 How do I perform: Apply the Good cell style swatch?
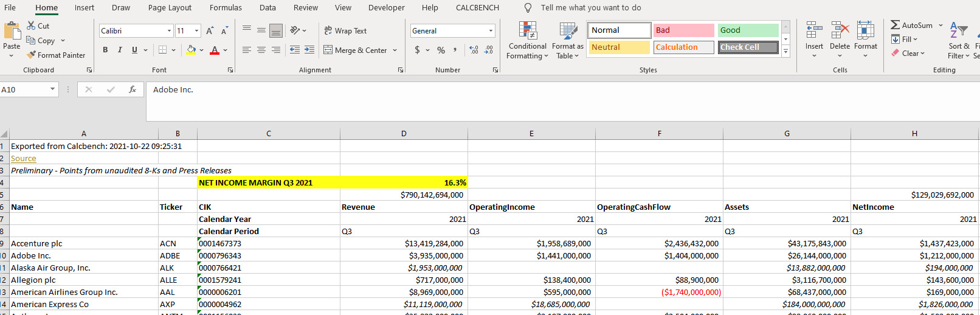(x=748, y=30)
